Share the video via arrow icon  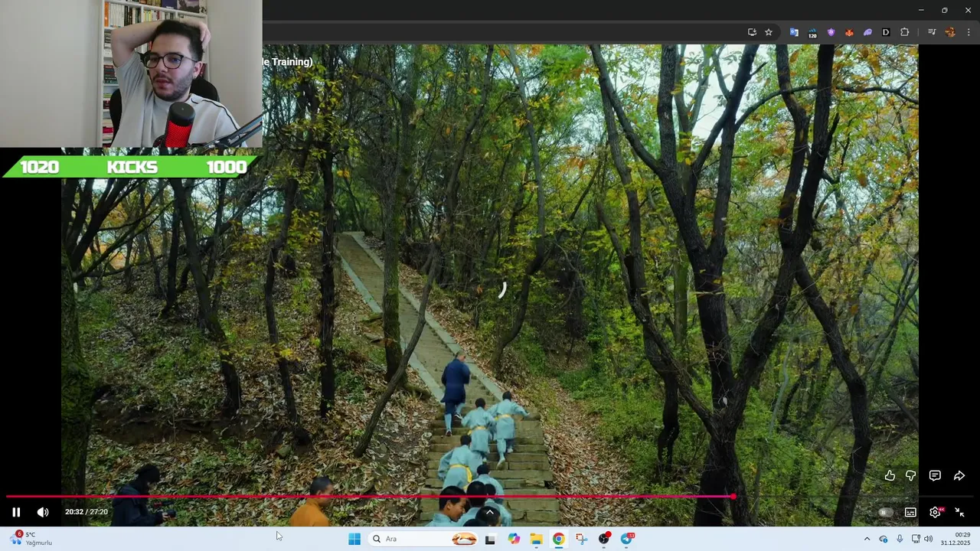coord(959,475)
